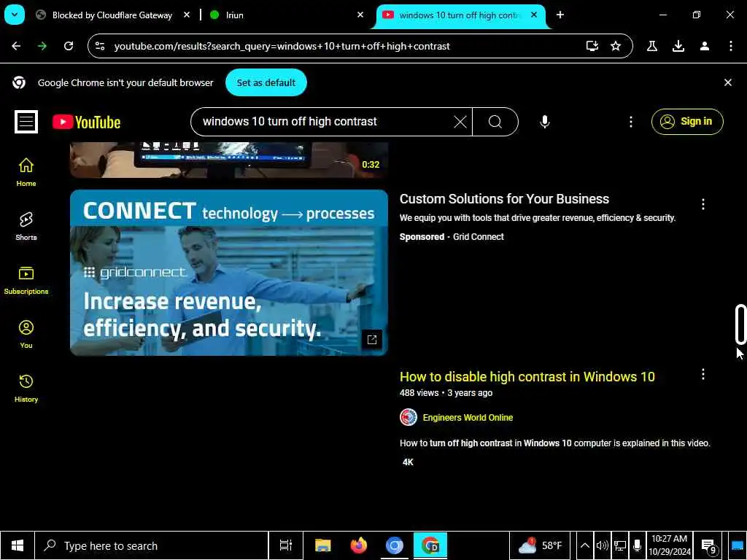Click the install app icon in address bar
This screenshot has width=747, height=560.
coord(592,46)
